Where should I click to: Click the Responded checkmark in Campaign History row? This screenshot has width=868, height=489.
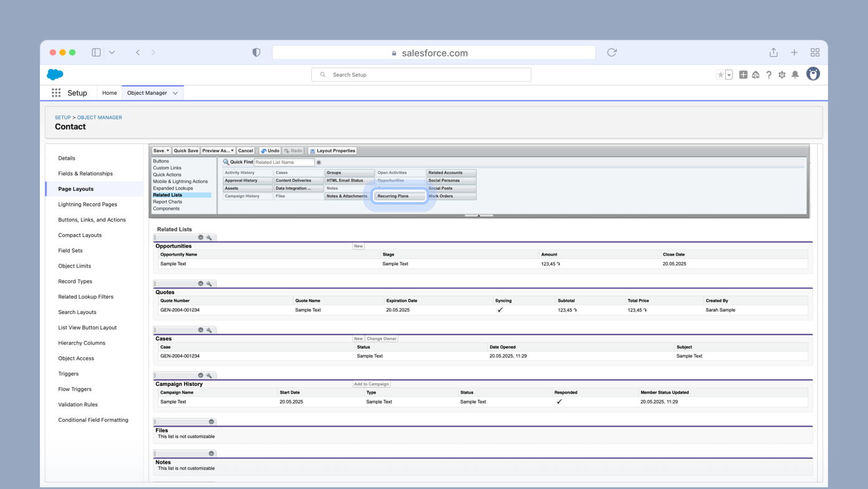559,402
